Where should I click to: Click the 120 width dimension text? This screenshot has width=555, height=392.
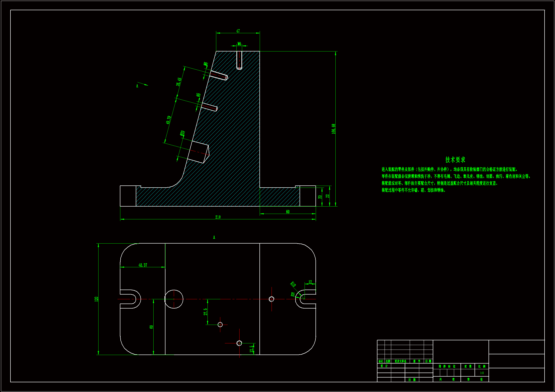[x=96, y=299]
